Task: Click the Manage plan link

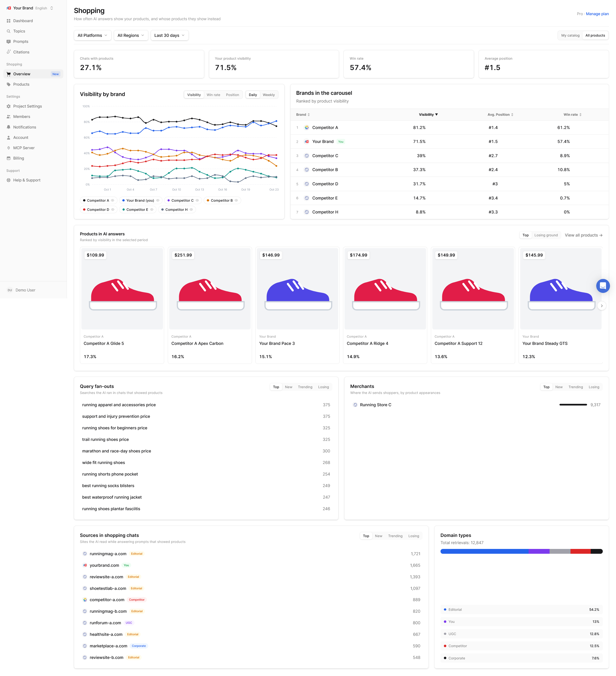Action: [597, 14]
